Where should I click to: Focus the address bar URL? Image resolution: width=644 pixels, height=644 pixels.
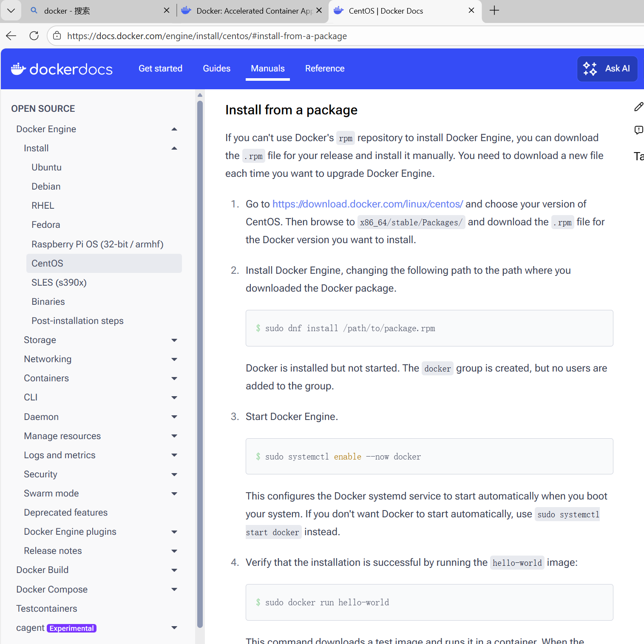pos(207,36)
